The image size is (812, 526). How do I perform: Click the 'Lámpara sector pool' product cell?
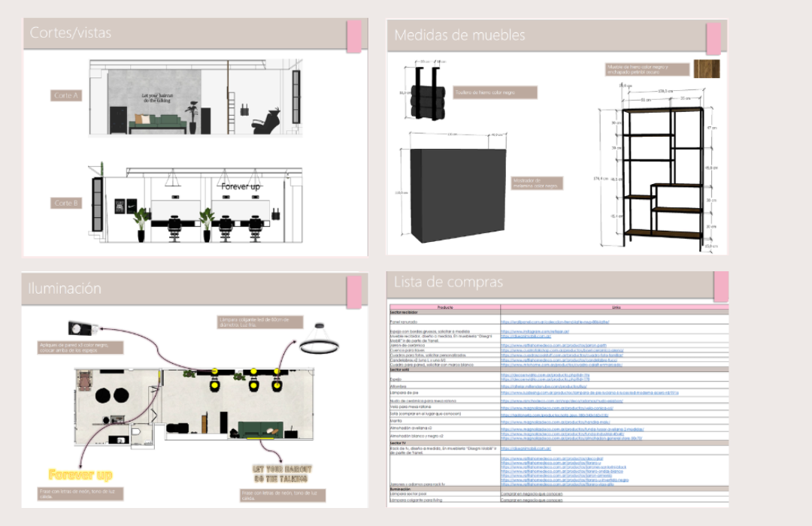[445, 494]
